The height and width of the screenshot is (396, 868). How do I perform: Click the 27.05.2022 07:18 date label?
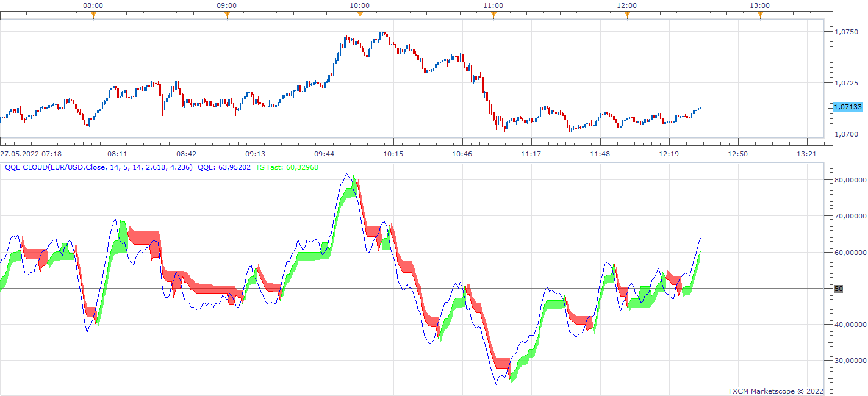point(30,154)
